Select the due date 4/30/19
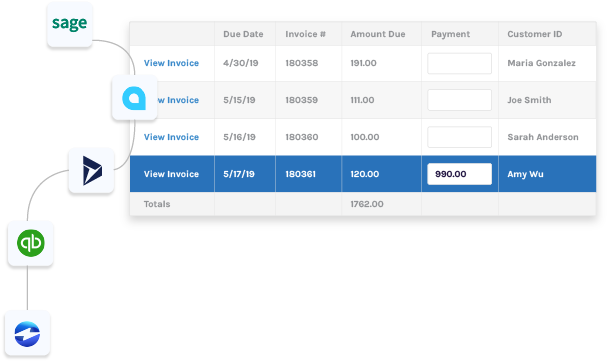610x363 pixels. (240, 63)
